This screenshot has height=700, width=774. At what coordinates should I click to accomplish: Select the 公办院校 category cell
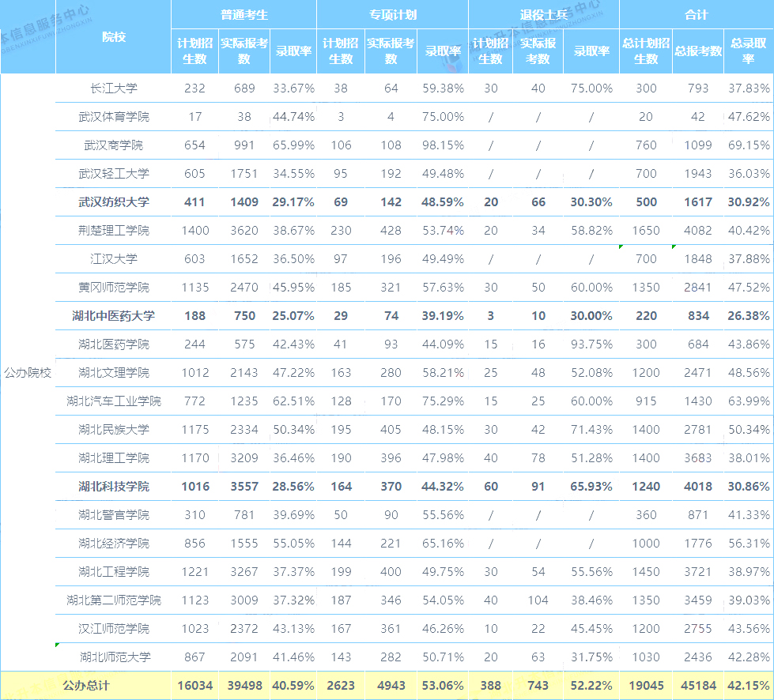(28, 373)
